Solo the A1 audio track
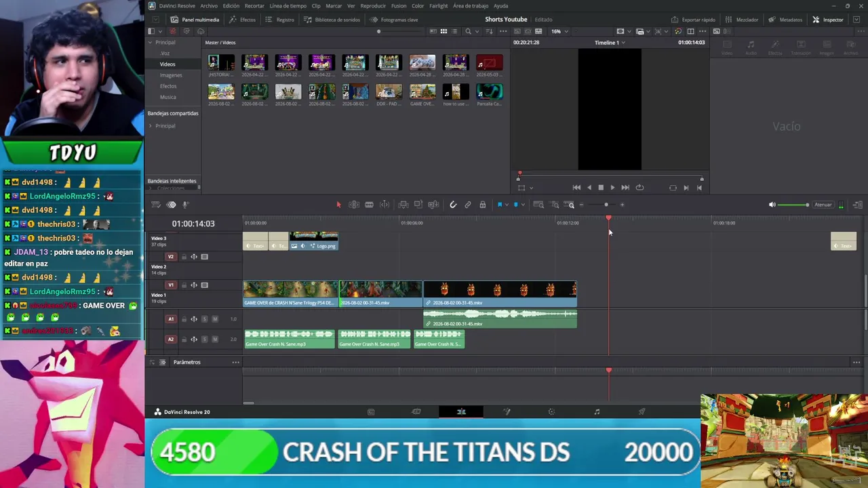 click(x=205, y=319)
